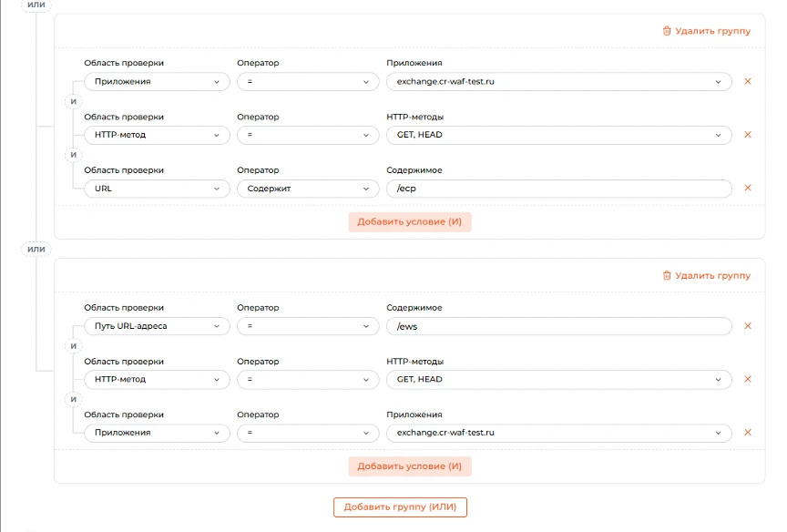
Task: Open the Путь URL-адреса scope dropdown
Action: pyautogui.click(x=157, y=326)
